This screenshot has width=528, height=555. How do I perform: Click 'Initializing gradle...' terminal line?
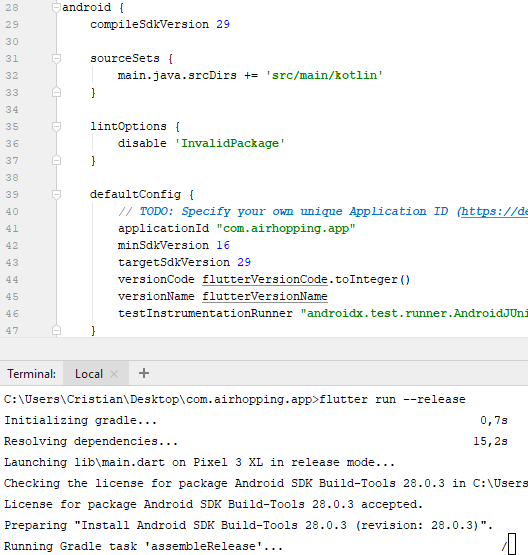[80, 420]
